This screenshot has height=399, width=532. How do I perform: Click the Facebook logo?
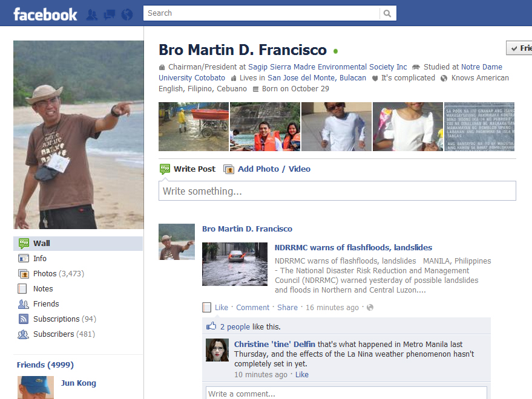(x=45, y=14)
